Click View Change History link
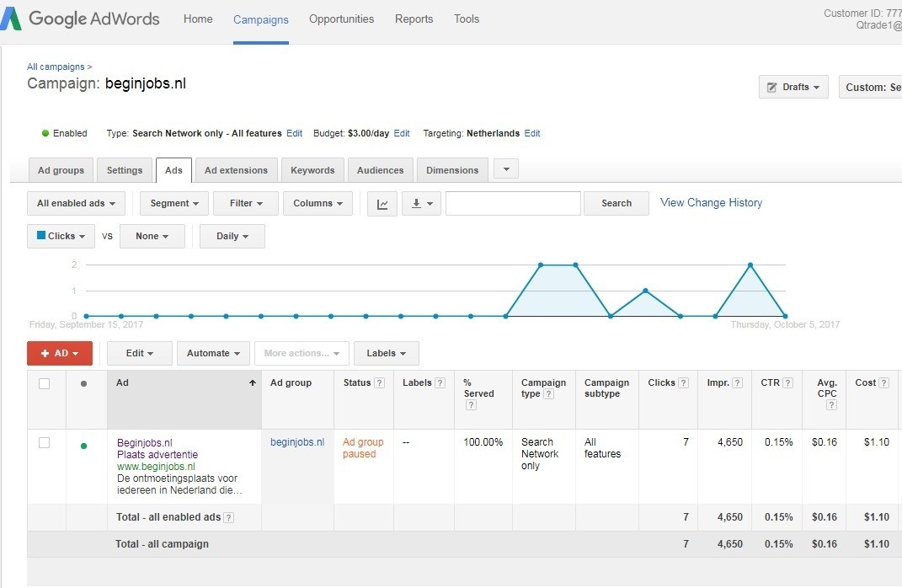 click(x=711, y=203)
